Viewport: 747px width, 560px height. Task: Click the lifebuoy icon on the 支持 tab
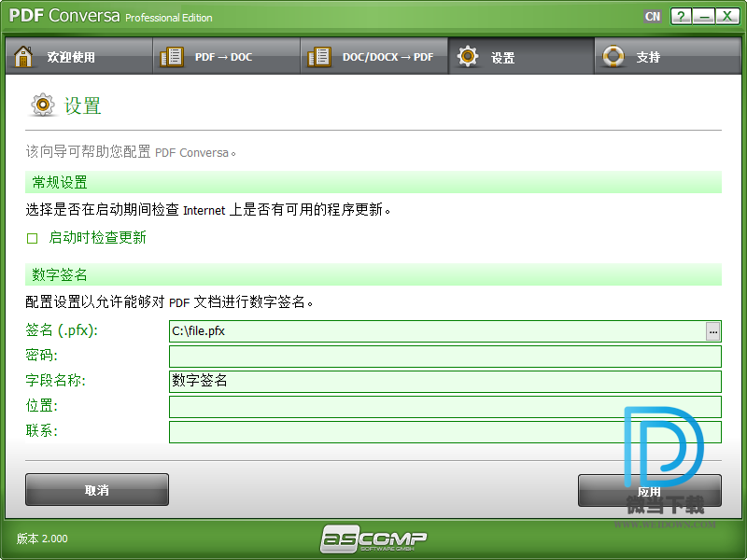click(613, 56)
